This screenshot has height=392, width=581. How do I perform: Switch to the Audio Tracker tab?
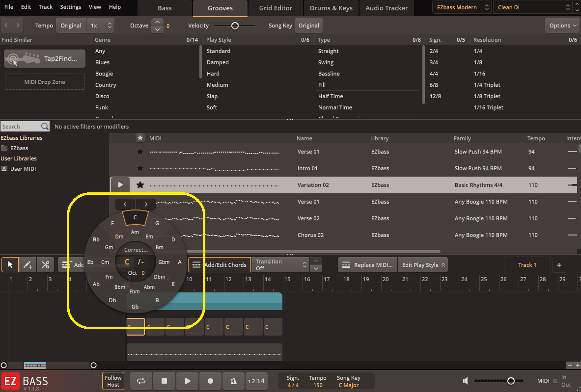tap(387, 8)
